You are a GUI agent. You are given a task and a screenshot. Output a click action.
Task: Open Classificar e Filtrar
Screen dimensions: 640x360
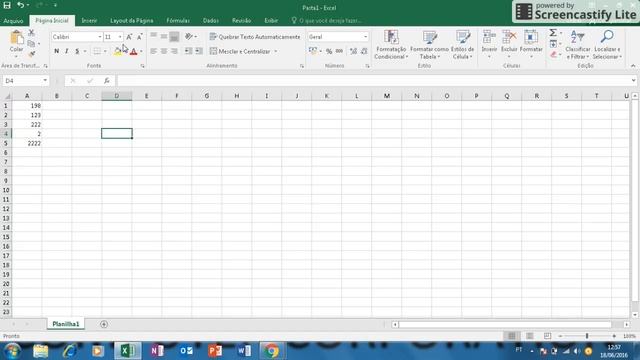(578, 44)
